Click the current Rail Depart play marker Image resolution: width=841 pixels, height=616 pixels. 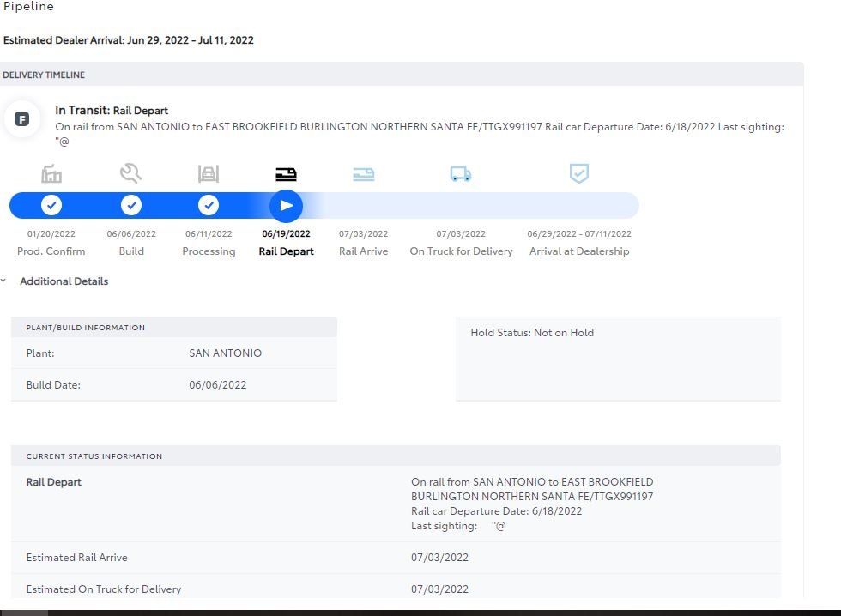click(286, 206)
